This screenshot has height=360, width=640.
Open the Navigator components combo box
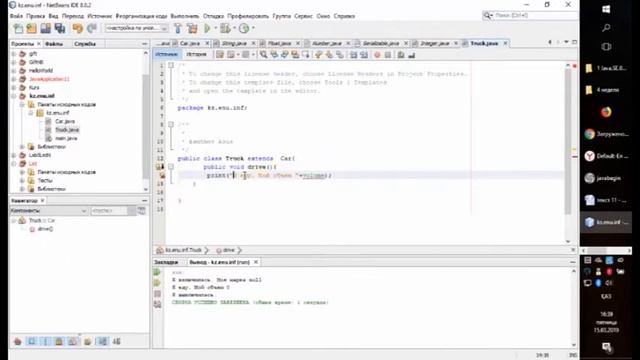pyautogui.click(x=49, y=211)
